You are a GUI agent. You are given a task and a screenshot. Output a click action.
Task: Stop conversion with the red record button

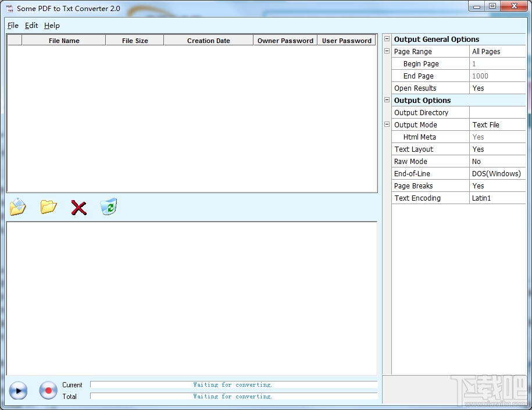tap(48, 390)
